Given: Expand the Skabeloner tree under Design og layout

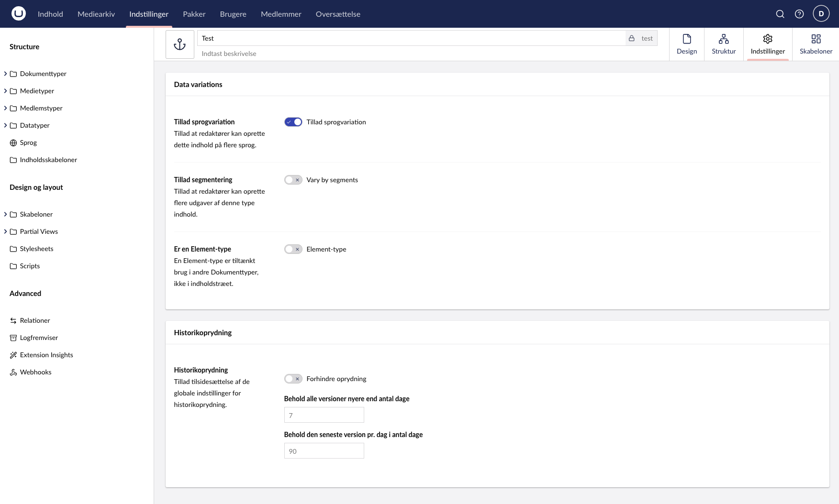Looking at the screenshot, I should [5, 214].
